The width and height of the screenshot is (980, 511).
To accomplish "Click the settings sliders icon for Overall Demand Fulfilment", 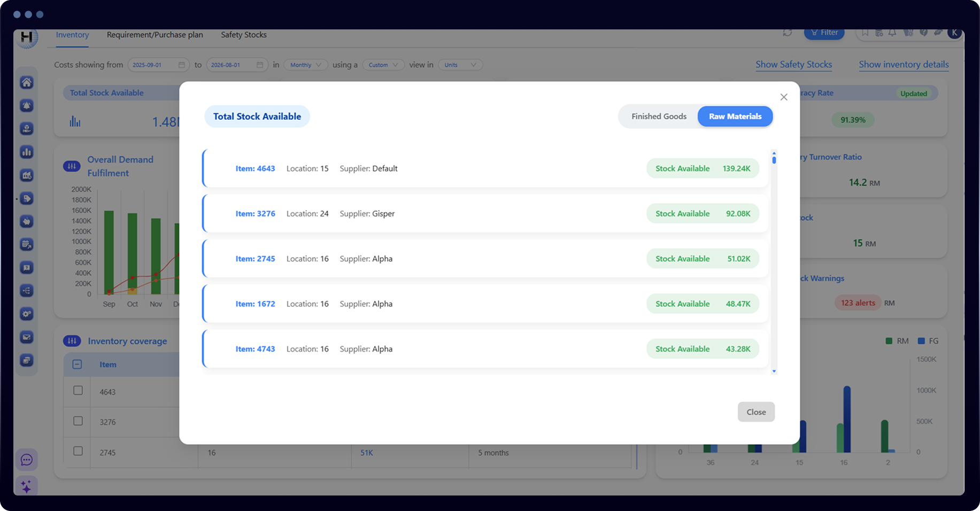I will pos(72,166).
